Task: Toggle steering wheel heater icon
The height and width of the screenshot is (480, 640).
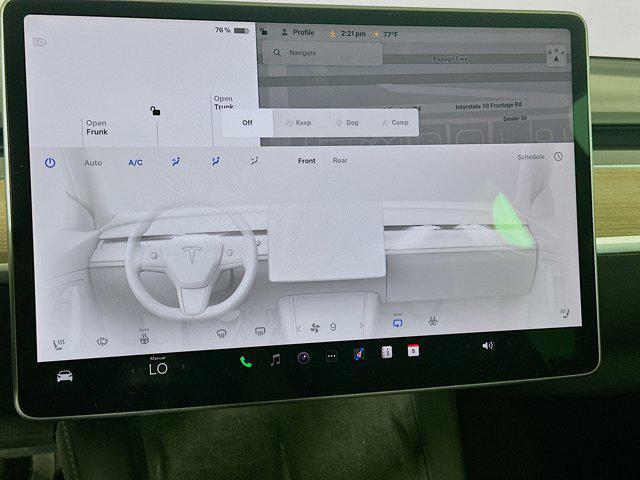Action: [x=144, y=338]
